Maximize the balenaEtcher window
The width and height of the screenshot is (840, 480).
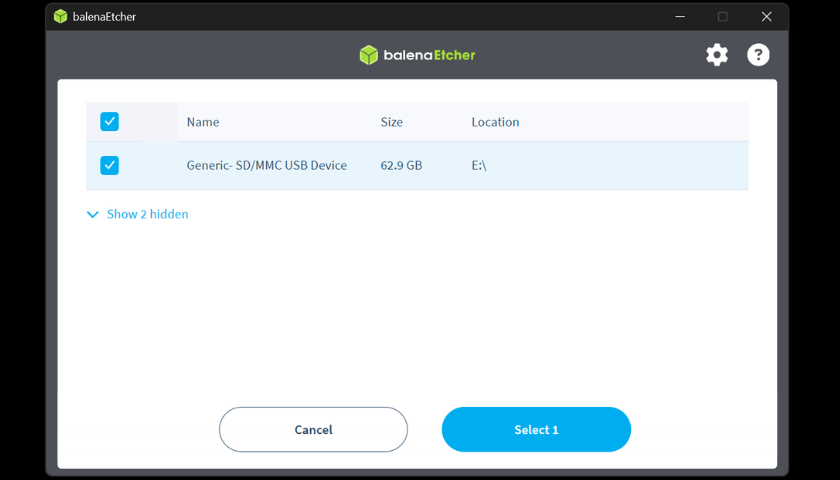(x=723, y=16)
